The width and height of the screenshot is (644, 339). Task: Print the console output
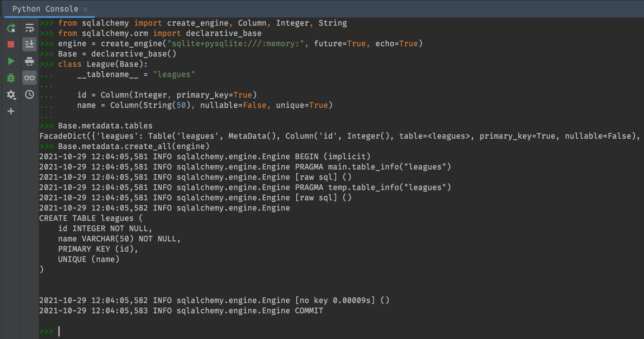click(30, 61)
